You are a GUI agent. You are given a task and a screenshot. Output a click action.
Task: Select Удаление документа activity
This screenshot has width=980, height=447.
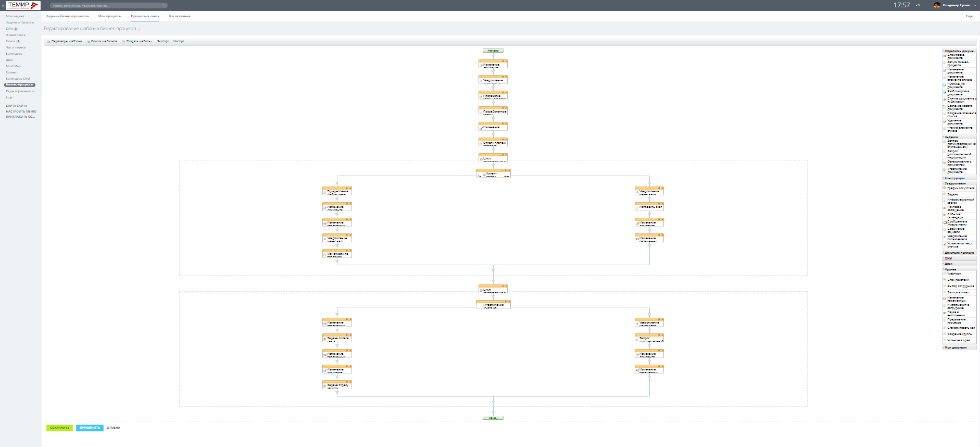959,122
